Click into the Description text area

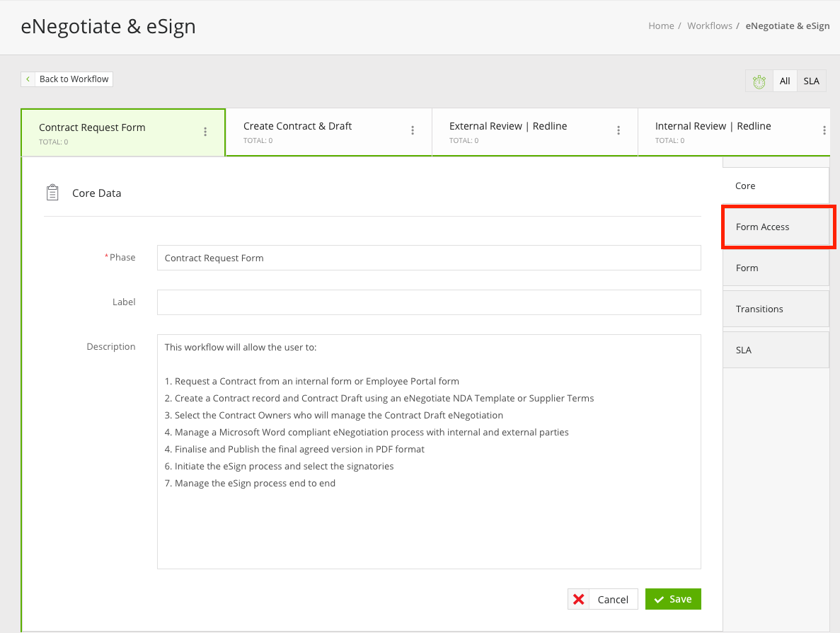coord(429,452)
